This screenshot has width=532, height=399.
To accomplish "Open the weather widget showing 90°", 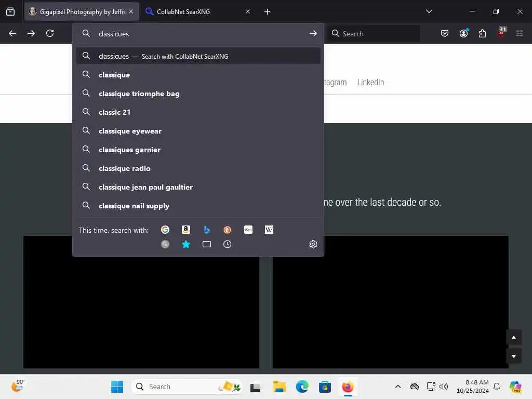I will click(18, 386).
